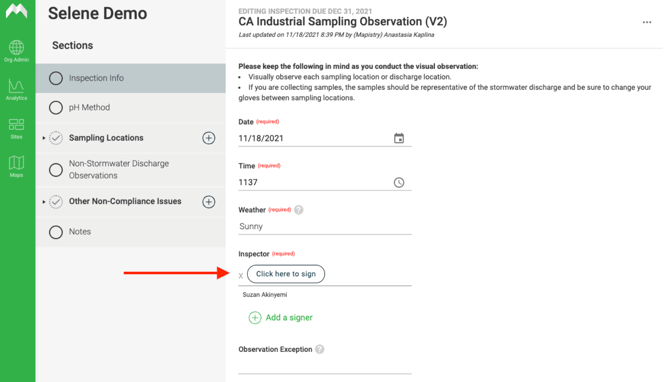Screen dimensions: 670x382
Task: Click signer name 'Suzan Akinyemi'
Action: coord(265,295)
